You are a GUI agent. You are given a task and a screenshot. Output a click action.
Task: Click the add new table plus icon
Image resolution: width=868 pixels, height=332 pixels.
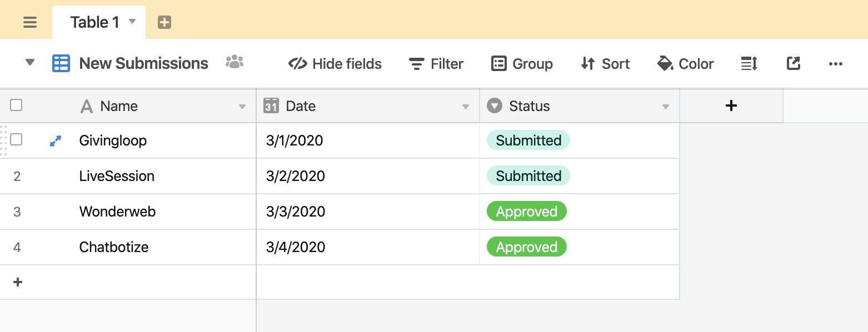pos(164,22)
